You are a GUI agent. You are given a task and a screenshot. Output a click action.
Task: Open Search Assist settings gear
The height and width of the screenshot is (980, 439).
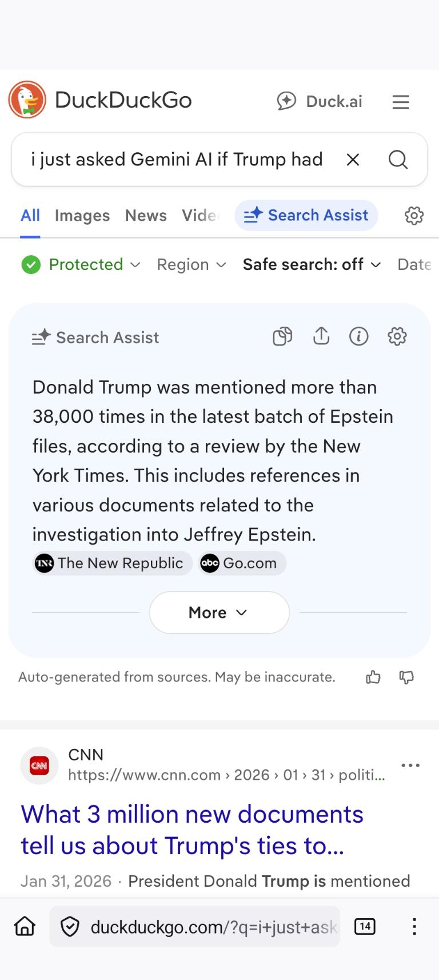(397, 337)
